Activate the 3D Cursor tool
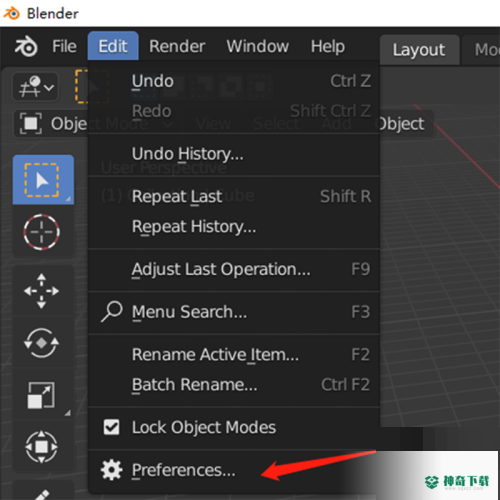The width and height of the screenshot is (500, 500). [42, 232]
